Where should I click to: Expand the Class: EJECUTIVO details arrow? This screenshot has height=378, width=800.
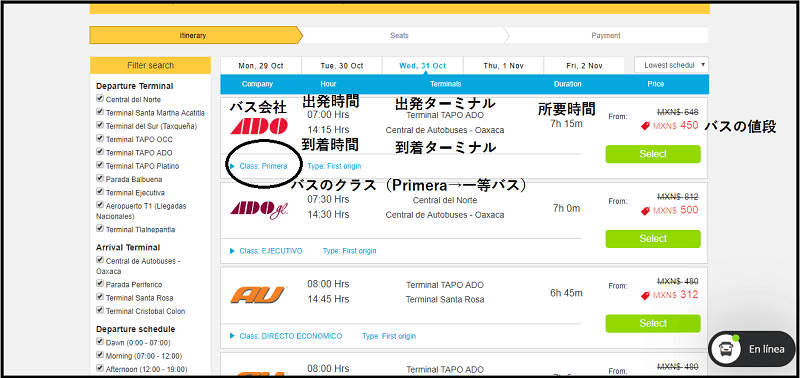(233, 251)
